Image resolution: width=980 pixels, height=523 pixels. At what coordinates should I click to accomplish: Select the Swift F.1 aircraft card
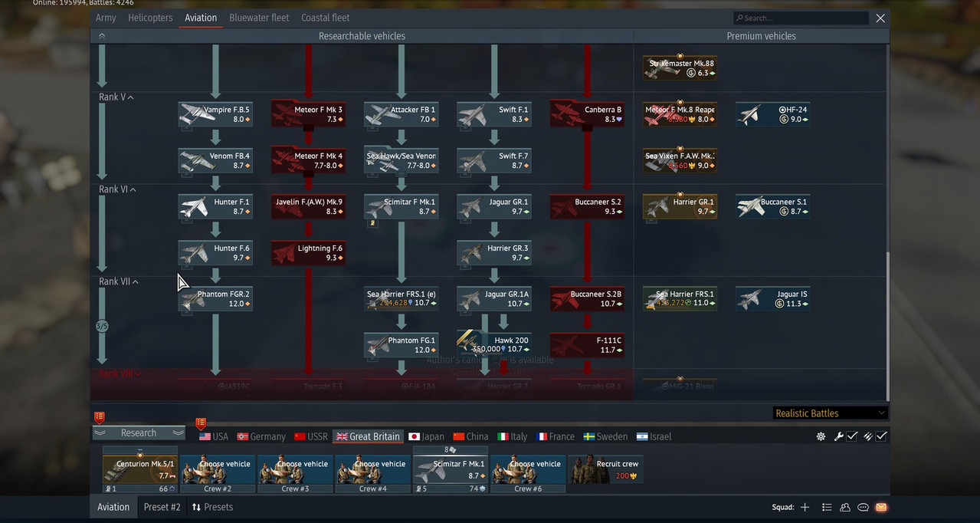tap(494, 114)
